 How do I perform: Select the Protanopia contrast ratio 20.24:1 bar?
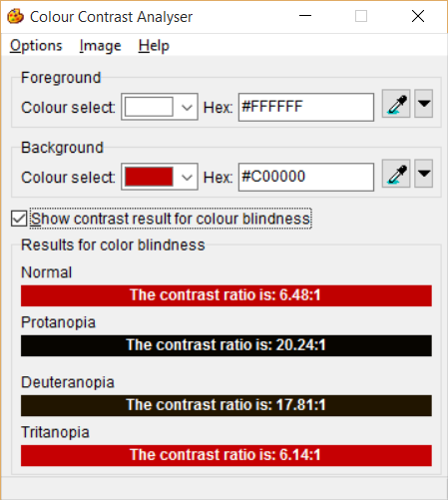pos(226,345)
